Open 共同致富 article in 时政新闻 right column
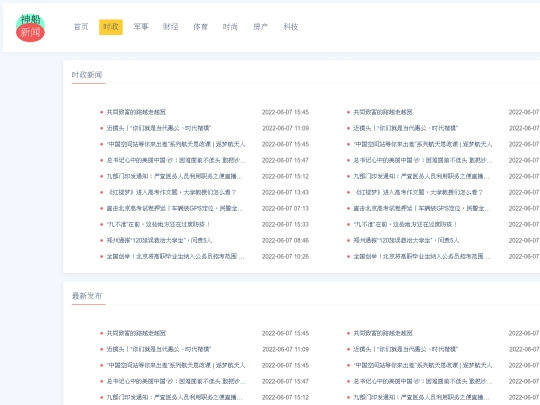 [x=383, y=112]
